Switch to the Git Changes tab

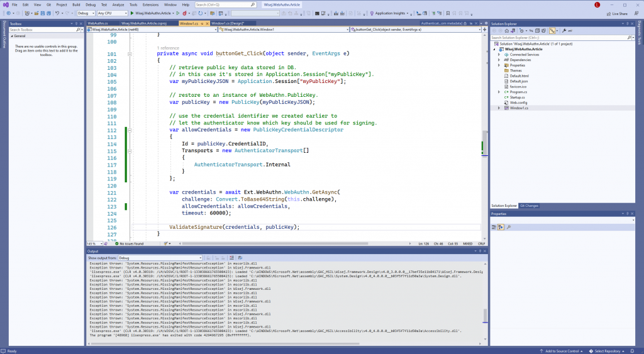point(529,206)
